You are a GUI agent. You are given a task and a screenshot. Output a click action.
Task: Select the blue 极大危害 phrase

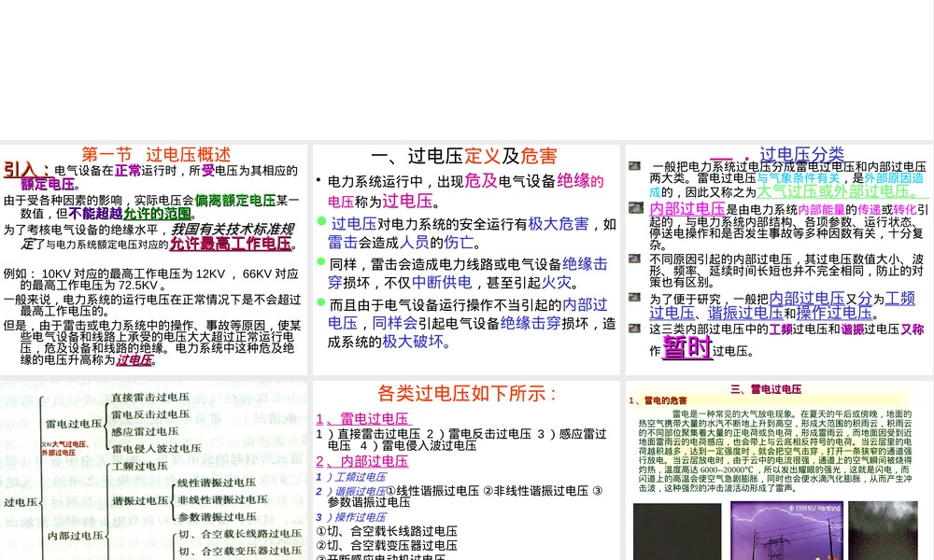coord(559,224)
